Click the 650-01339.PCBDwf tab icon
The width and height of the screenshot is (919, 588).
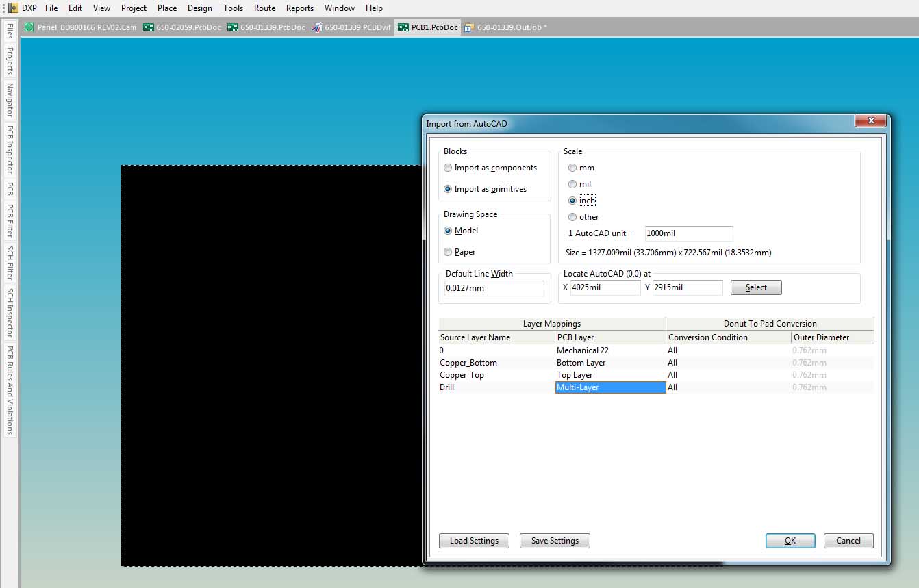[316, 27]
